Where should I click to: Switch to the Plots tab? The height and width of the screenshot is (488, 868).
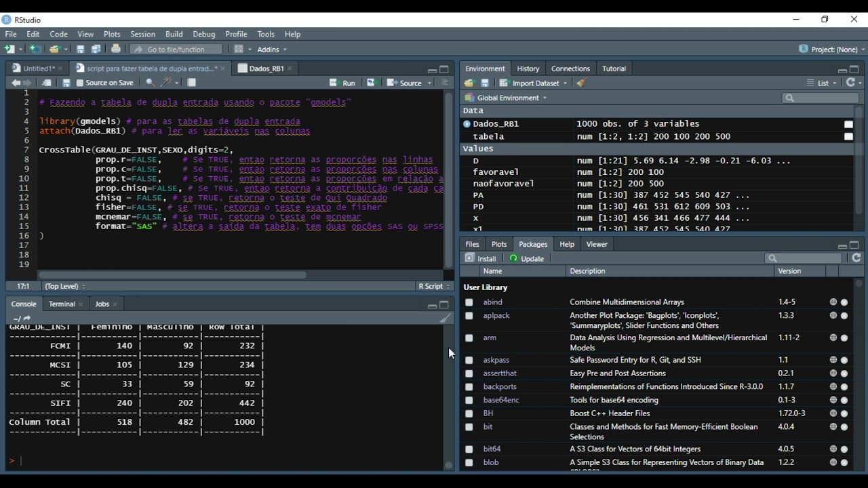[x=499, y=244]
